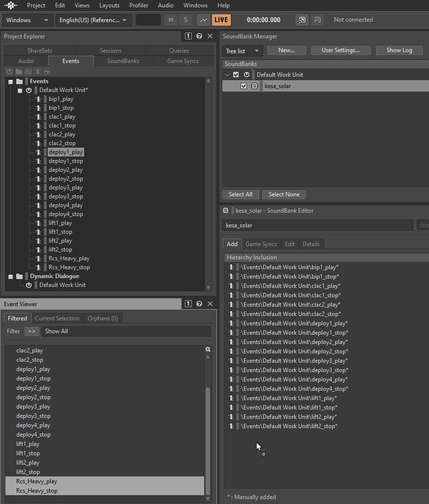The width and height of the screenshot is (429, 504).
Task: Click the Wwise logo icon
Action: (x=10, y=5)
